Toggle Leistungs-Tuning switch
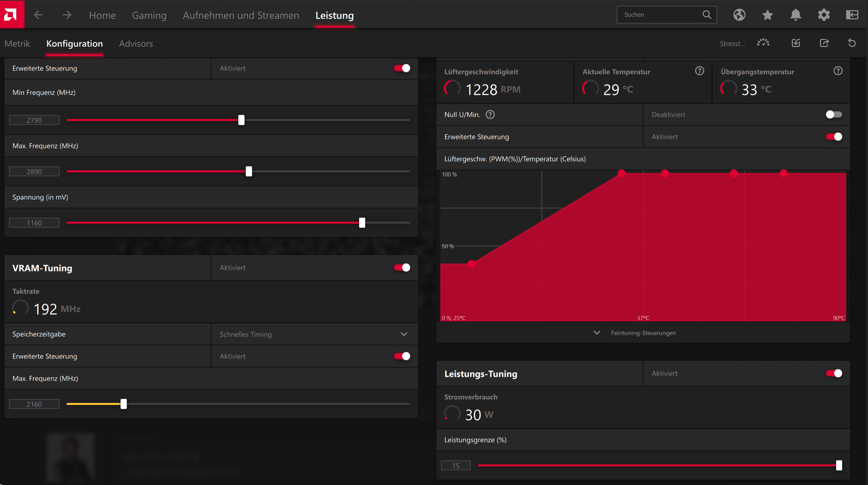Viewport: 868px width, 485px height. click(834, 374)
